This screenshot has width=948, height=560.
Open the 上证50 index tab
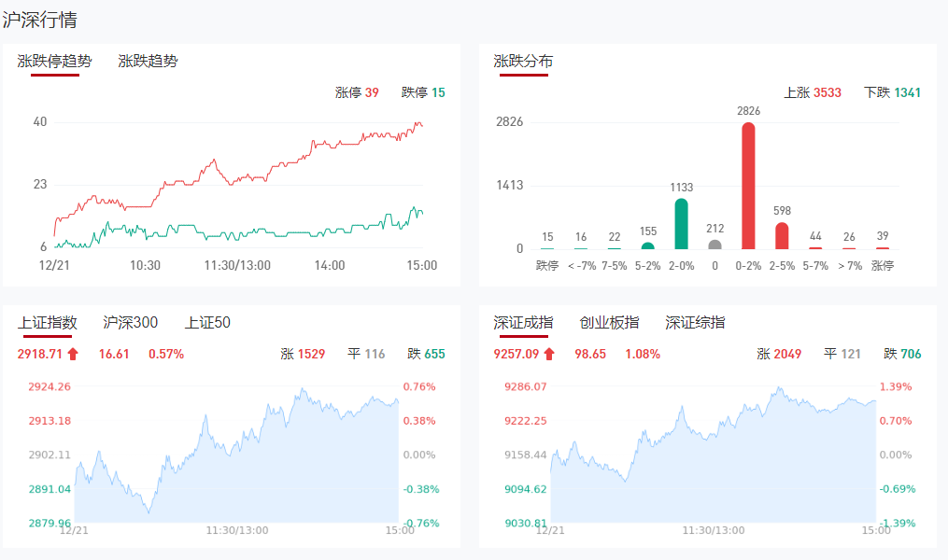(x=207, y=323)
